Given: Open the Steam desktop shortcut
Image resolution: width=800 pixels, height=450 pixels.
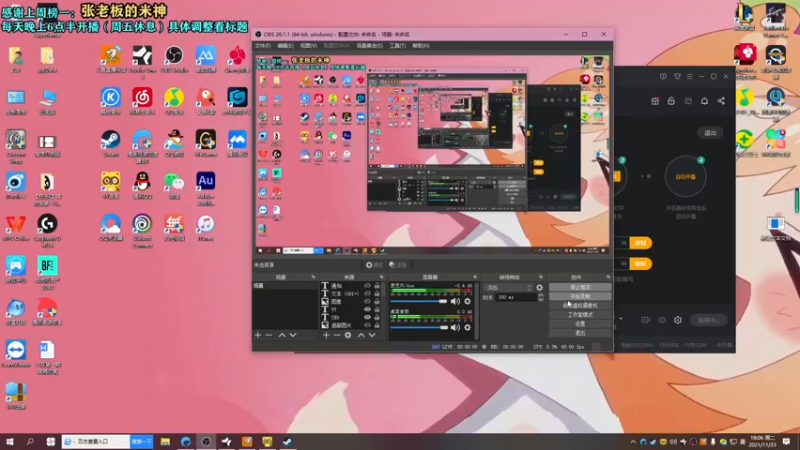Looking at the screenshot, I should tap(111, 144).
